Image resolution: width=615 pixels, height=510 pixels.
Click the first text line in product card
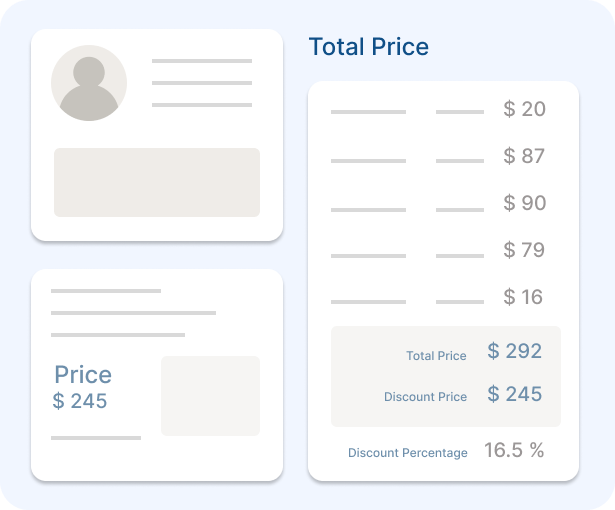106,291
